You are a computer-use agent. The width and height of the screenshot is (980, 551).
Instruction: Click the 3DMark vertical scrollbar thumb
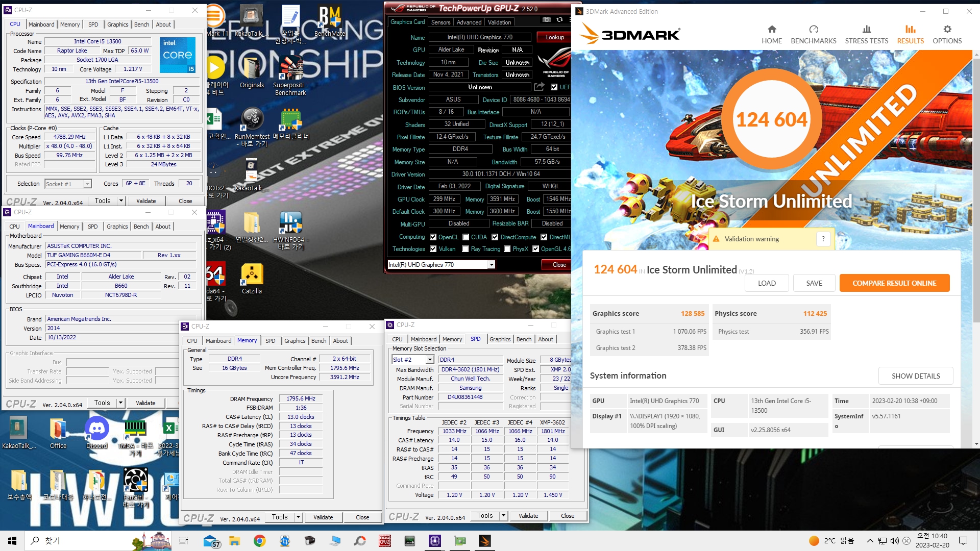[976, 190]
